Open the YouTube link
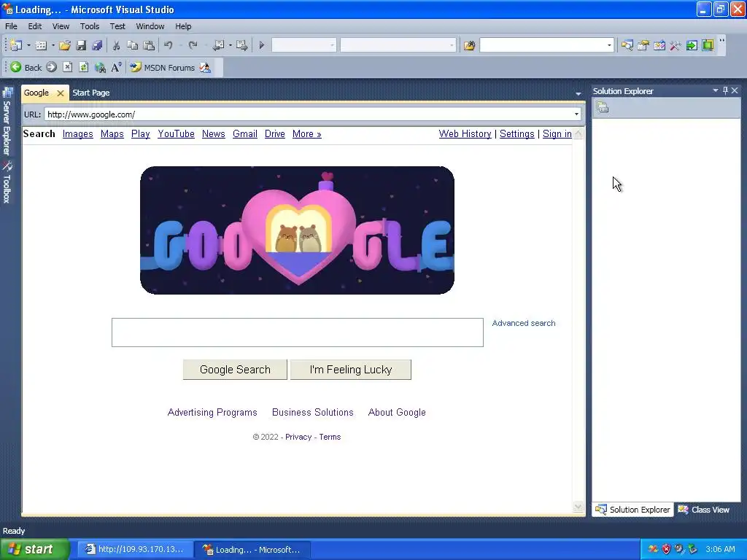This screenshot has height=560, width=747. [x=177, y=134]
